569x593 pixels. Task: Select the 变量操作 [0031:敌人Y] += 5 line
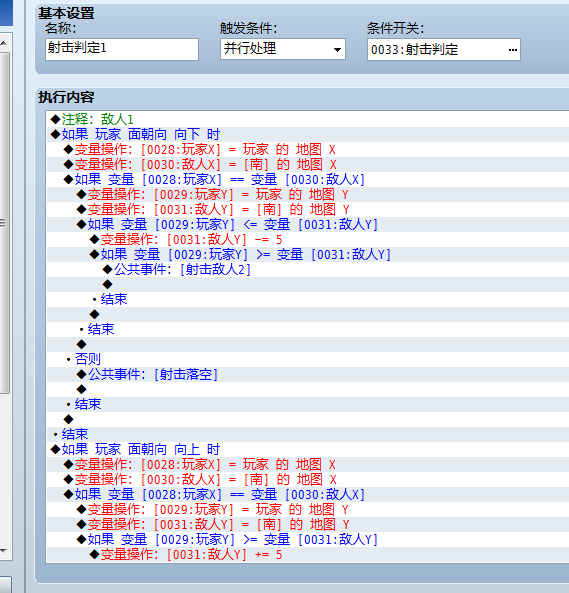pos(307,554)
